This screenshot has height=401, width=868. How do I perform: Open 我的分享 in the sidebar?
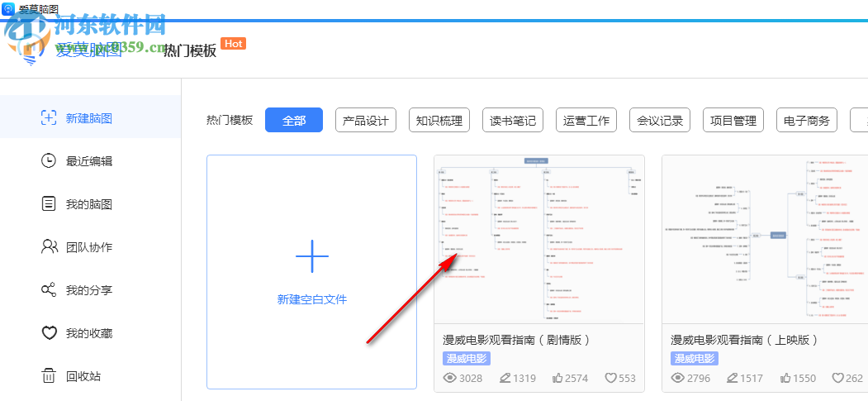90,290
